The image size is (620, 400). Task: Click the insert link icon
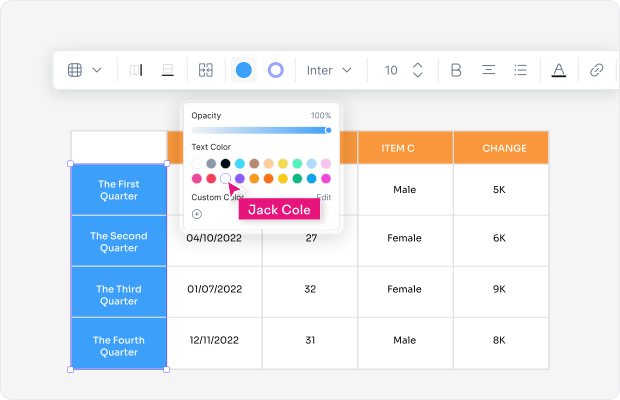click(597, 70)
